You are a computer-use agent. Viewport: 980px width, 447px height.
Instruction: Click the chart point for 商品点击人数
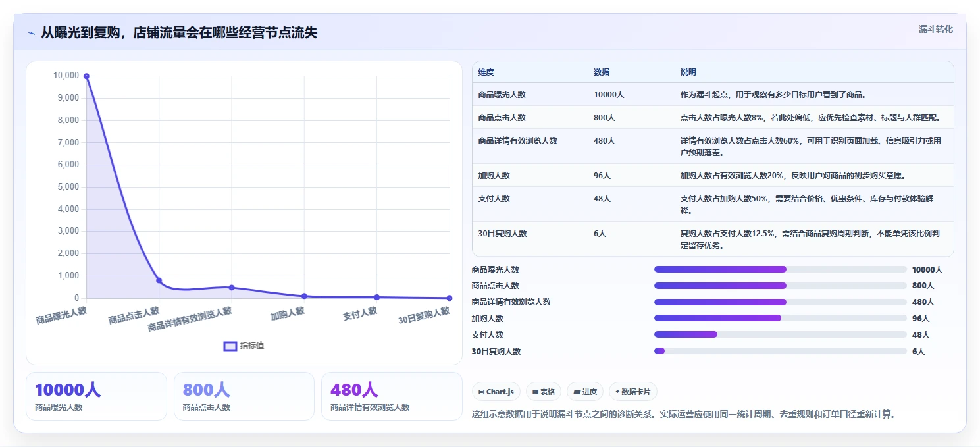[159, 280]
